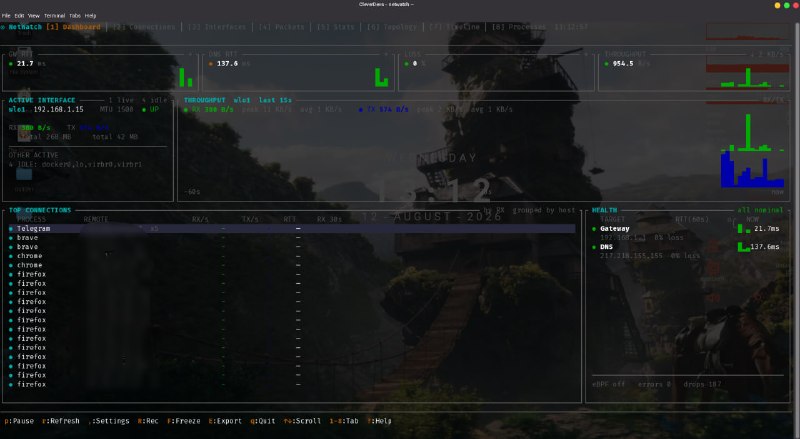800x439 pixels.
Task: Go to the [8] Processes tab
Action: click(518, 27)
